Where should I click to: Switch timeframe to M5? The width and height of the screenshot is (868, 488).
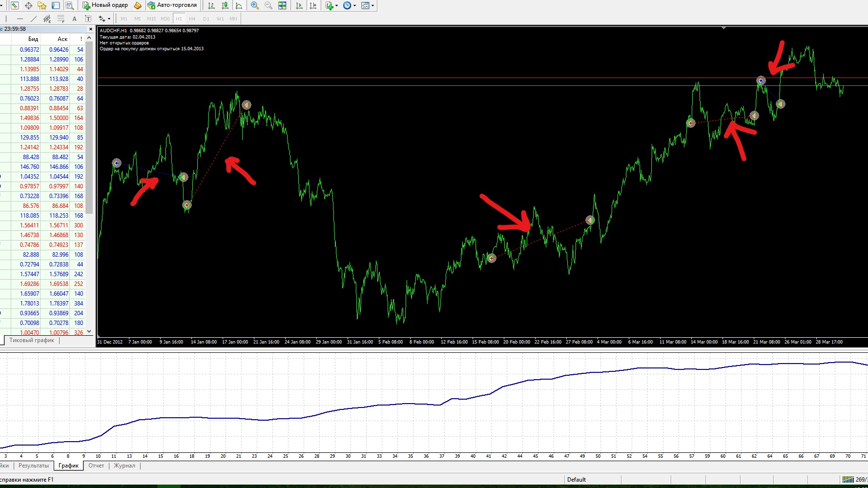[x=138, y=19]
